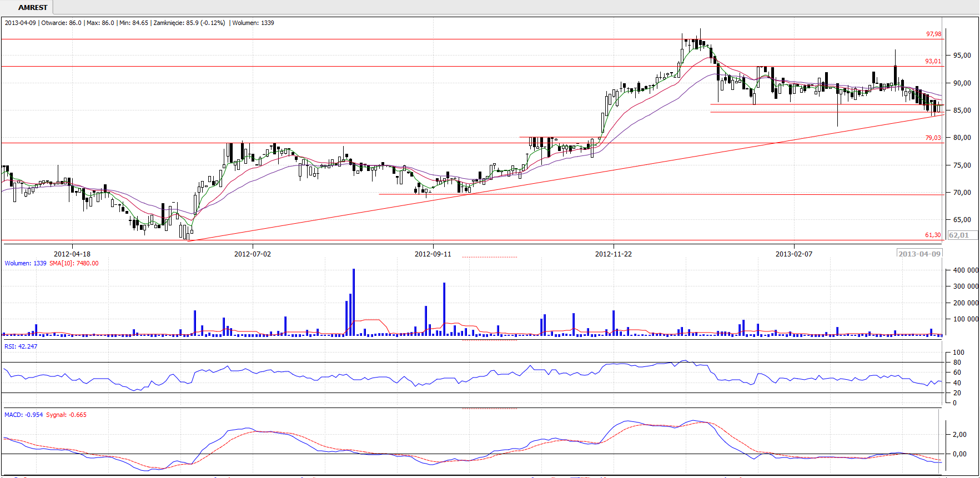Click the 2013-02-07 date axis label
Viewport: 980px width, 478px height.
pyautogui.click(x=794, y=254)
